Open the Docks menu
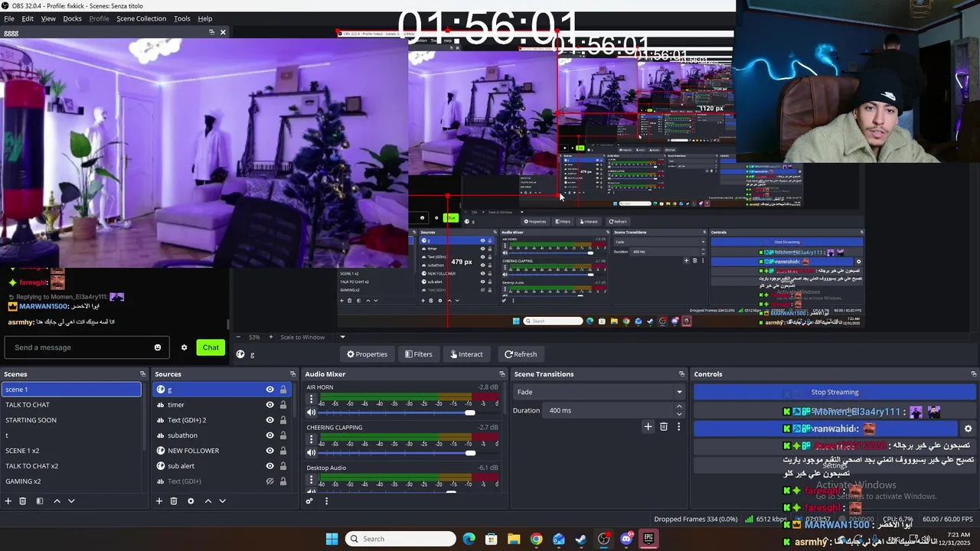Screen dimensions: 980x551 pyautogui.click(x=72, y=18)
